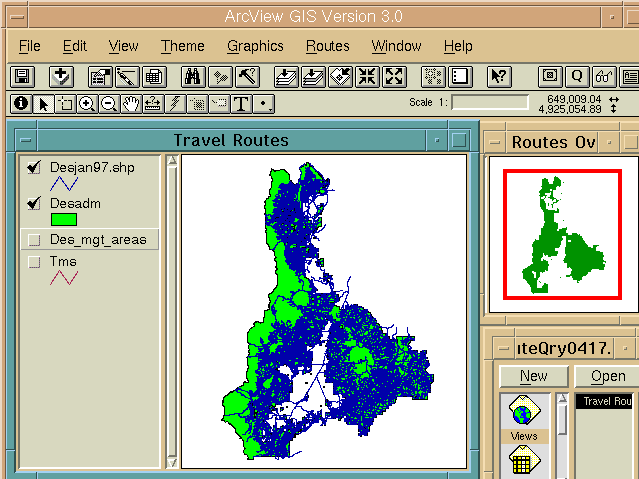The width and height of the screenshot is (639, 479).
Task: Select the Measure ruler tool
Action: (x=153, y=104)
